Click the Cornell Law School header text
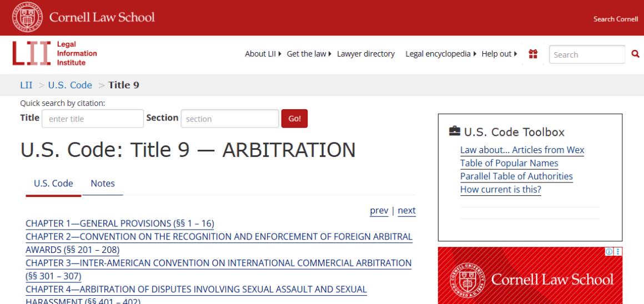This screenshot has width=644, height=304. tap(102, 17)
